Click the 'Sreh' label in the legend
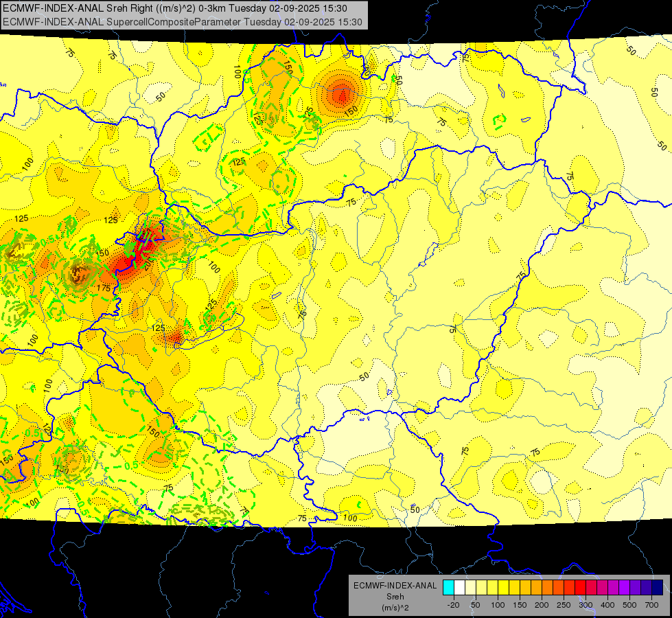 coord(395,597)
